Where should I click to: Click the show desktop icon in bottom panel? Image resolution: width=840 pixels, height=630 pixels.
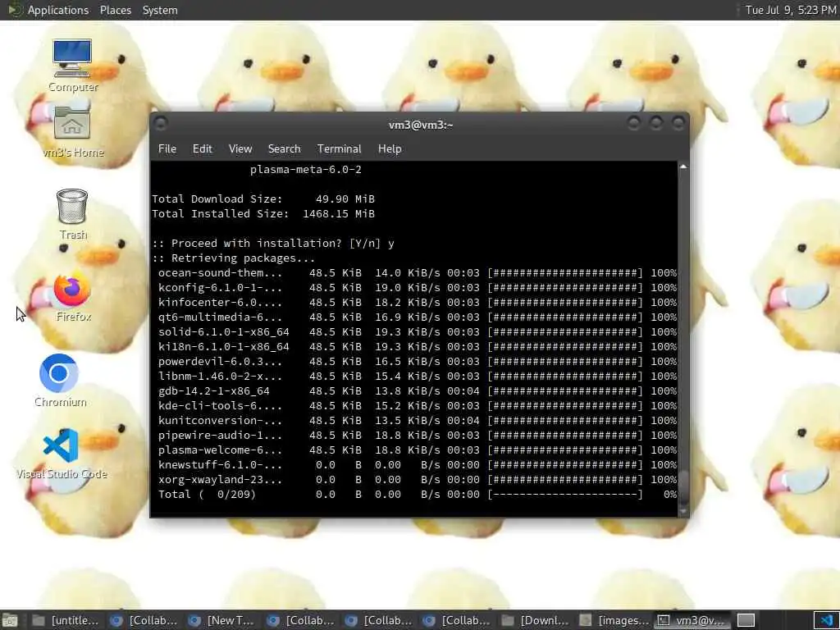(9, 621)
